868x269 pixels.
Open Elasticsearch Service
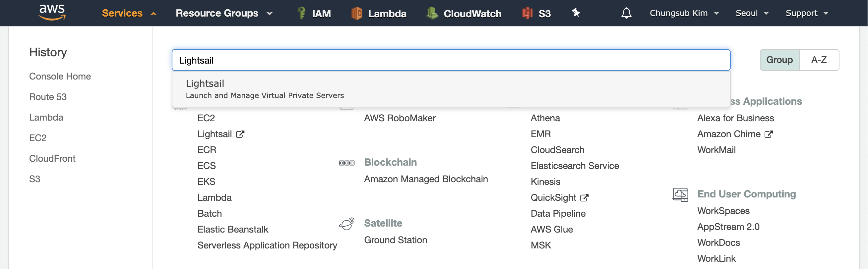[575, 166]
